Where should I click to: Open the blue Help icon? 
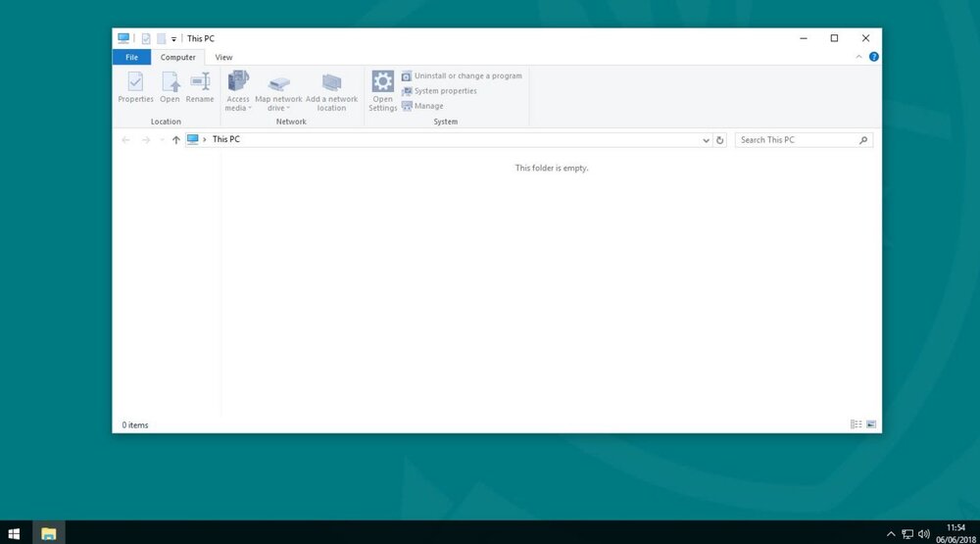pos(874,57)
